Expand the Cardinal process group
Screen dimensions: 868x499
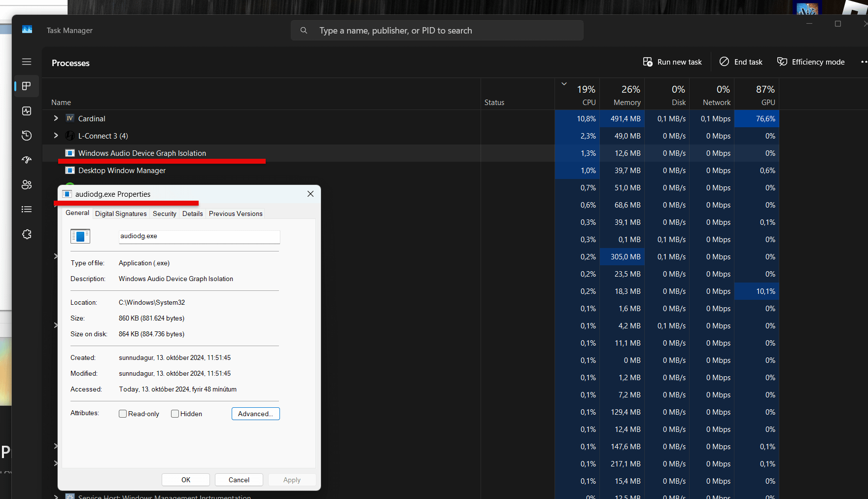pyautogui.click(x=56, y=118)
